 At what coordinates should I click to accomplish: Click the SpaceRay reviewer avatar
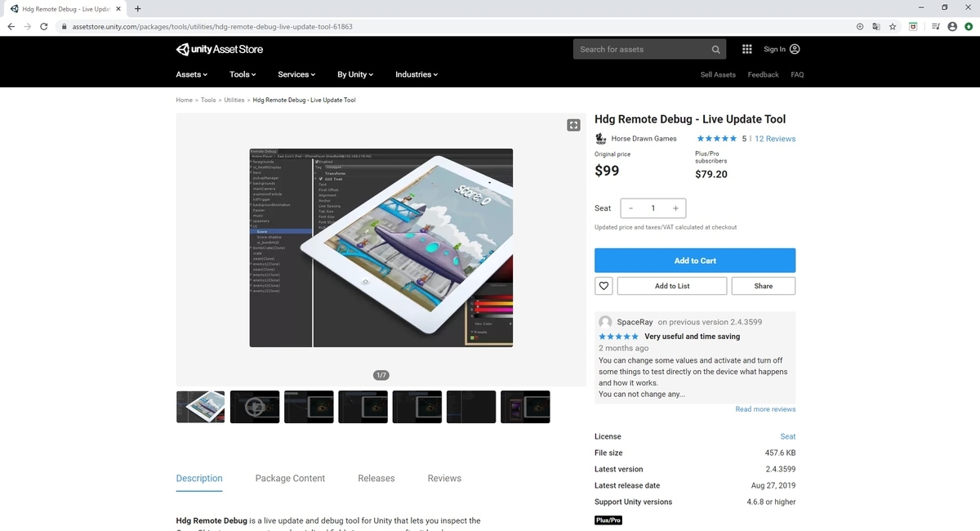(x=605, y=322)
